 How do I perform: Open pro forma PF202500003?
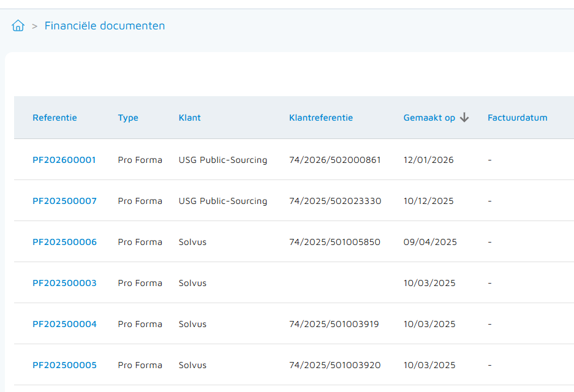click(x=64, y=283)
